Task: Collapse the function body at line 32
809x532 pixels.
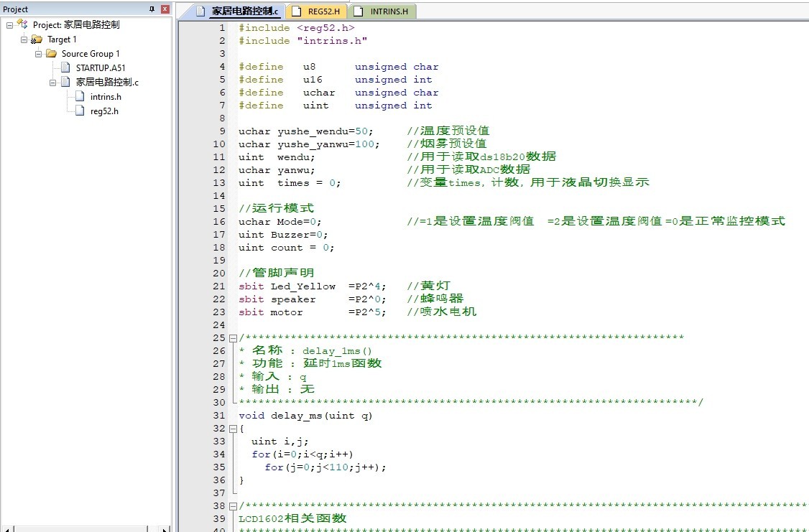Action: tap(233, 429)
